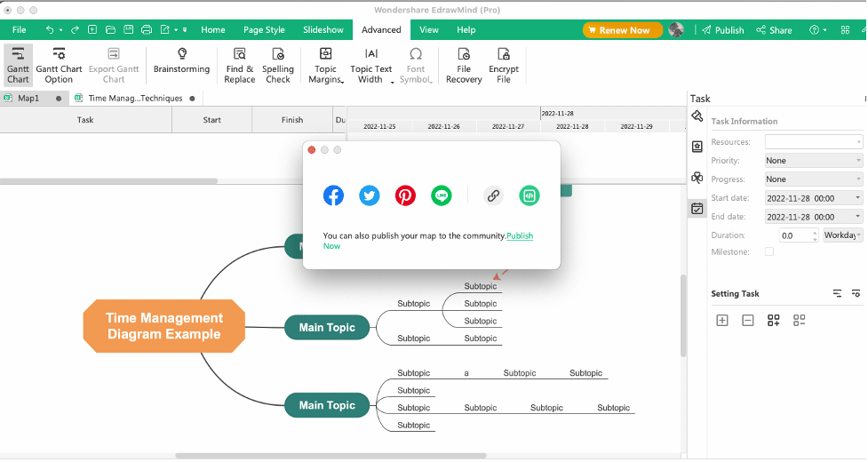Open the Progress dropdown
868x462 pixels.
813,179
